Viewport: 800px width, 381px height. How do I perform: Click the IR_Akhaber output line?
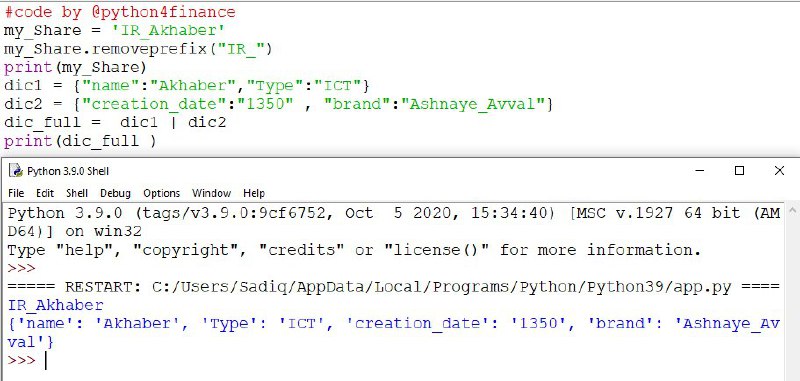point(56,306)
